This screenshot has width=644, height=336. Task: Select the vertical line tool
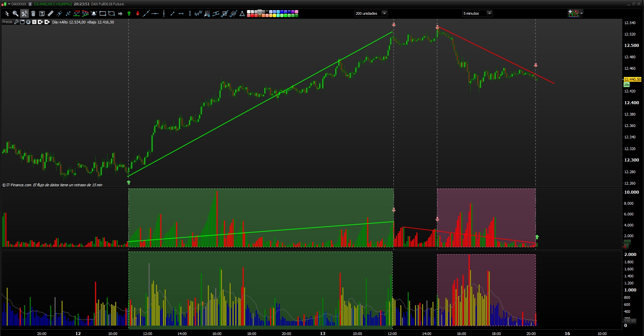[x=164, y=13]
